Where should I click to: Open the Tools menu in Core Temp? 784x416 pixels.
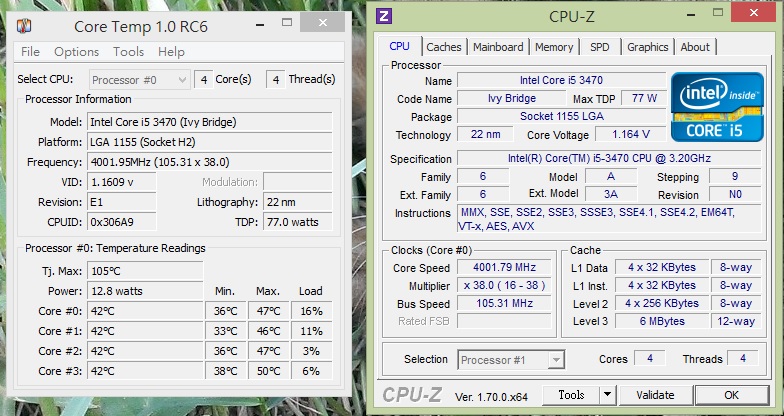(x=128, y=52)
